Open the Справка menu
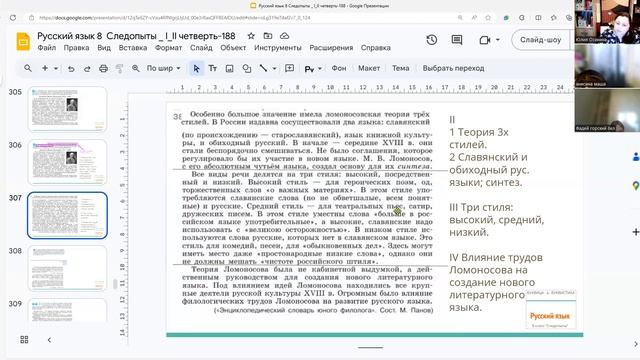The image size is (640, 360). tap(376, 48)
